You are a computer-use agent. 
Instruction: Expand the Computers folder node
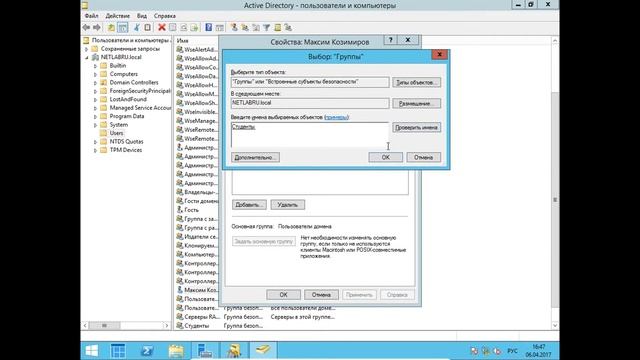95,74
